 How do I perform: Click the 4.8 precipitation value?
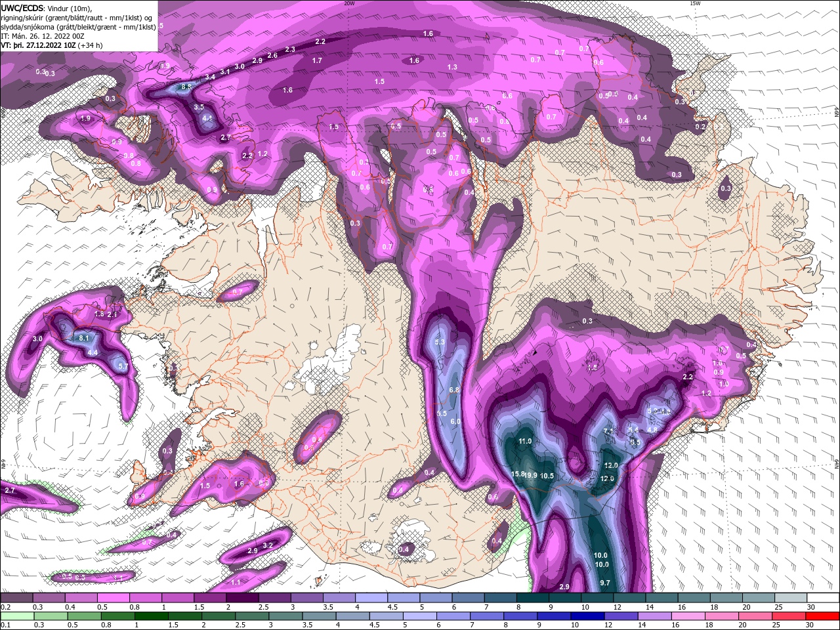pos(652,430)
